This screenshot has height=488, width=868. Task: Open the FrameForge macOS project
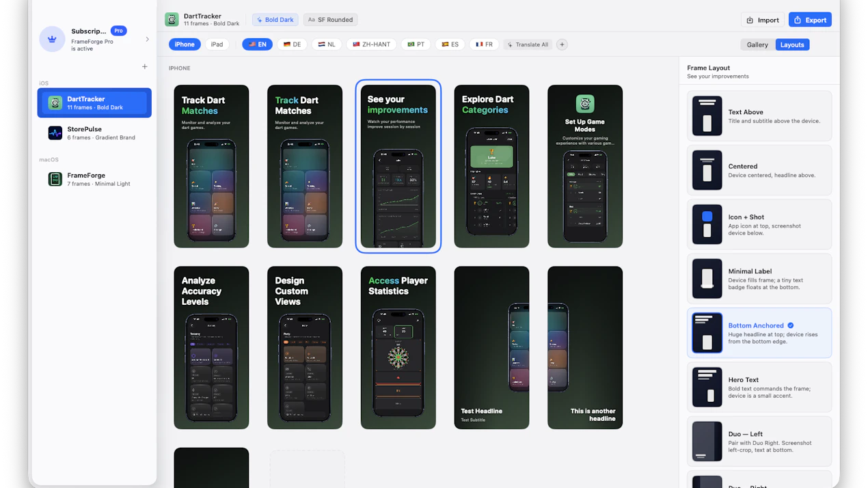[x=94, y=179]
